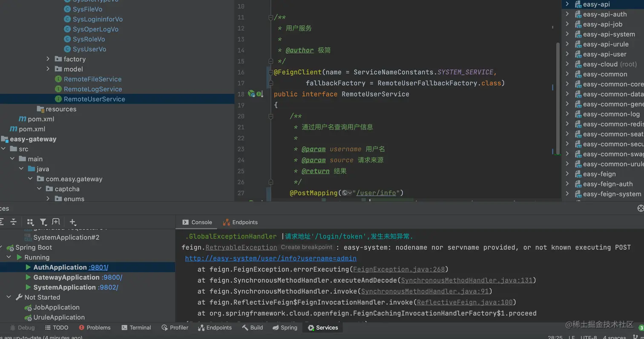Click the UTF-8 encoding in status bar
The width and height of the screenshot is (644, 339).
[x=589, y=337]
